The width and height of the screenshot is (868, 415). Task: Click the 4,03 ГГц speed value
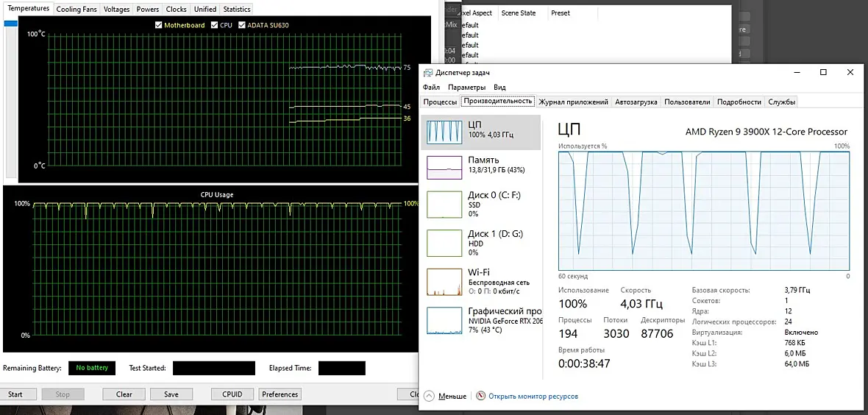(641, 304)
